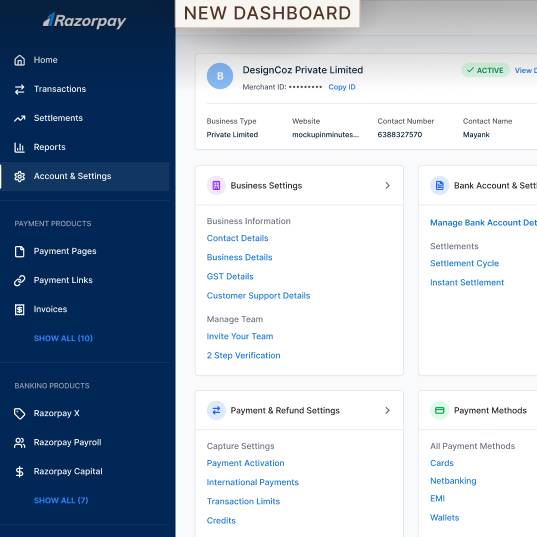Click the Bank Account document icon
This screenshot has height=537, width=537.
tap(439, 185)
